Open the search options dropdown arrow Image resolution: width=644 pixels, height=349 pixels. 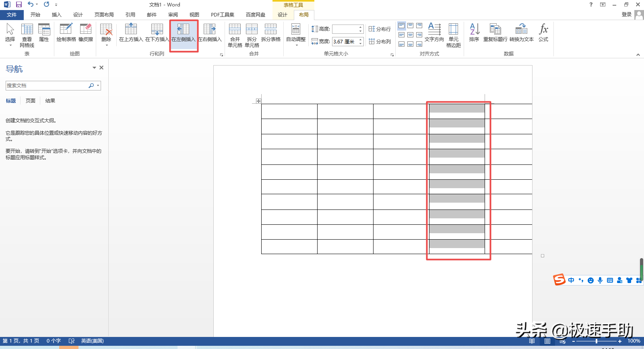[98, 86]
